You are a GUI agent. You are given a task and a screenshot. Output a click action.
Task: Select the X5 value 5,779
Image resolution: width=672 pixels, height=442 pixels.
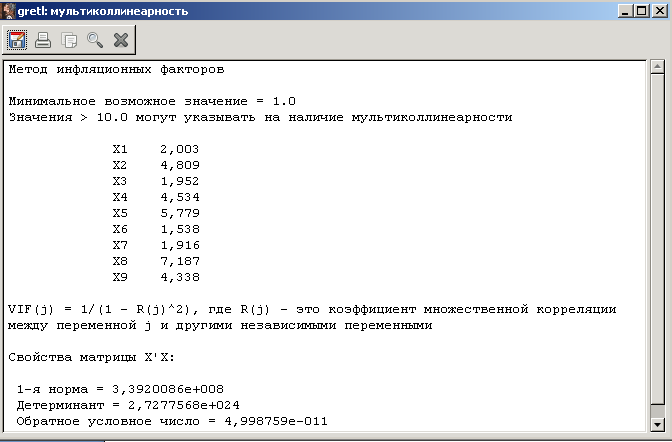180,213
